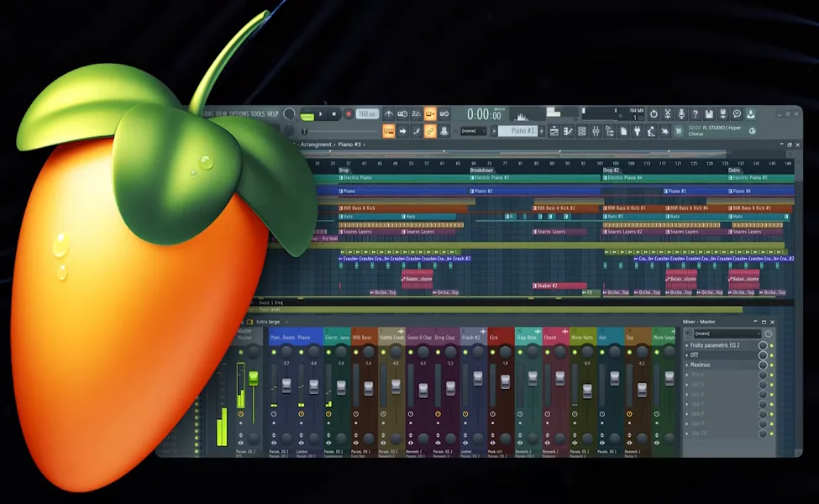This screenshot has height=504, width=819.
Task: Click the Master mixer track green fader
Action: click(254, 379)
